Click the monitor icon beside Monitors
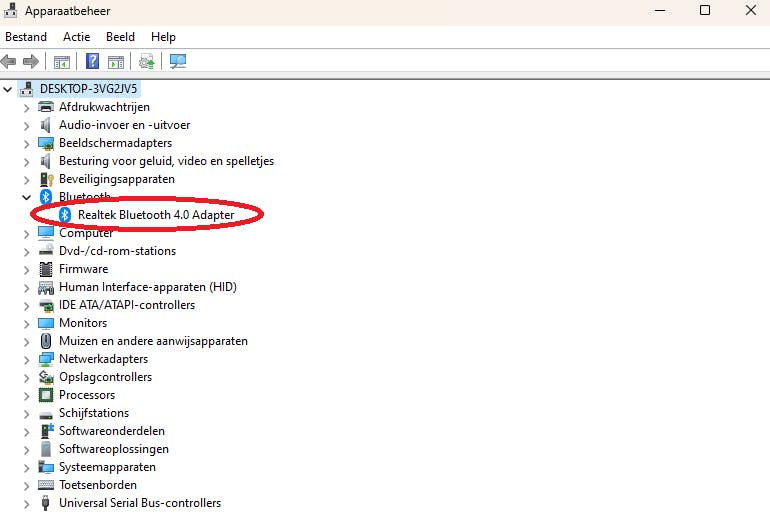Image resolution: width=770 pixels, height=518 pixels. click(x=46, y=323)
